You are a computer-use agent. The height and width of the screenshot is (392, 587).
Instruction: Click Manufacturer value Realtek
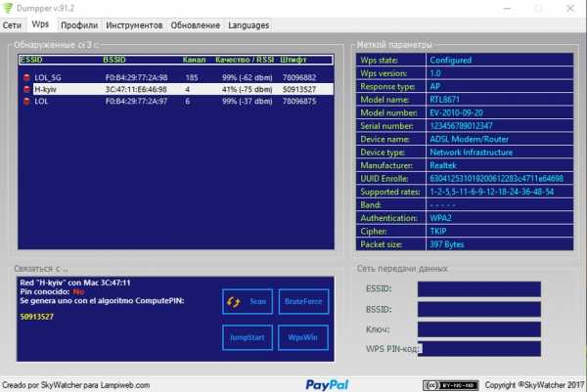click(x=443, y=166)
